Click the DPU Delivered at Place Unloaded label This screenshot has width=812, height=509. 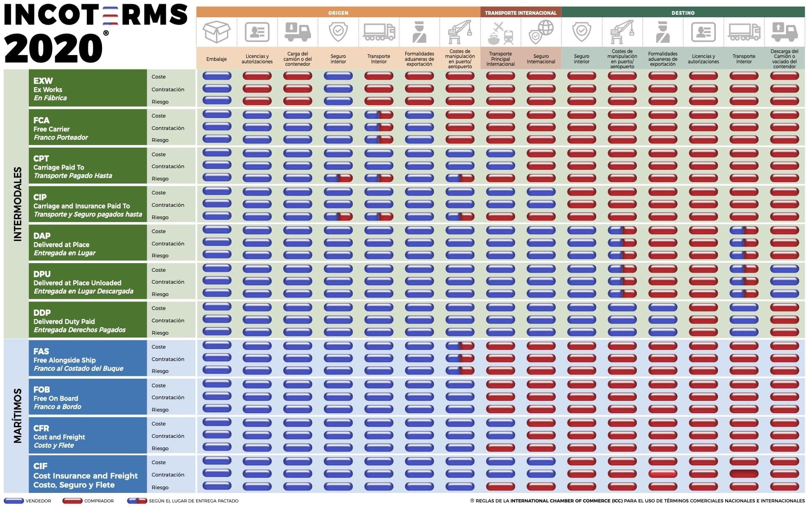[88, 281]
